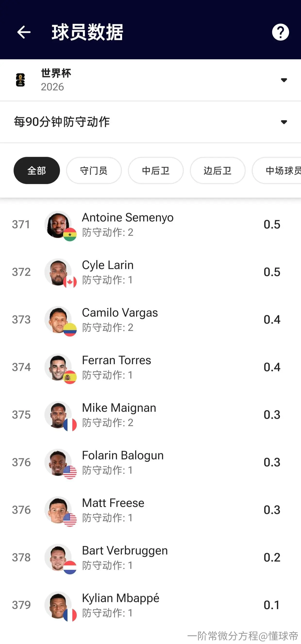
Task: Open Matt Freese's player row
Action: tap(150, 510)
